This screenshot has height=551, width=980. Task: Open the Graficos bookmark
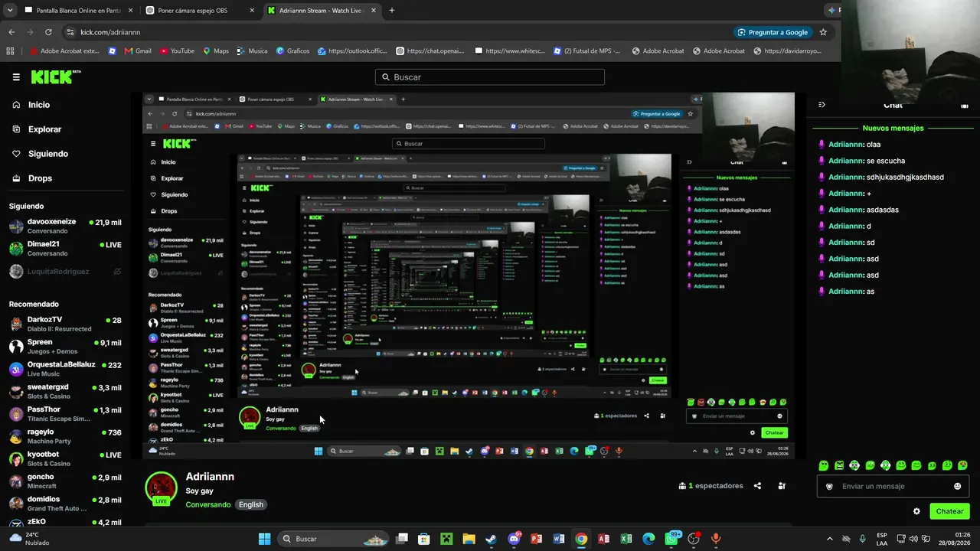tap(292, 51)
